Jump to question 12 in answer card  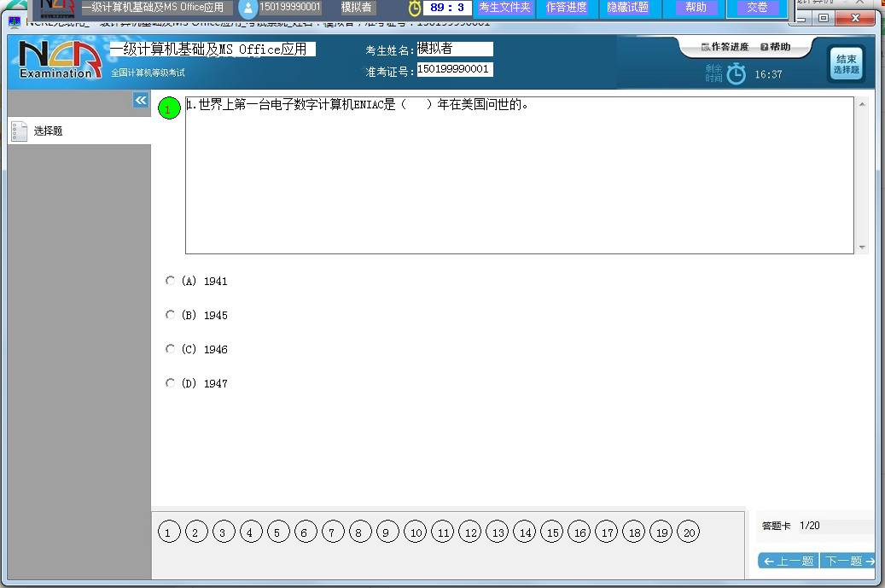pyautogui.click(x=469, y=533)
